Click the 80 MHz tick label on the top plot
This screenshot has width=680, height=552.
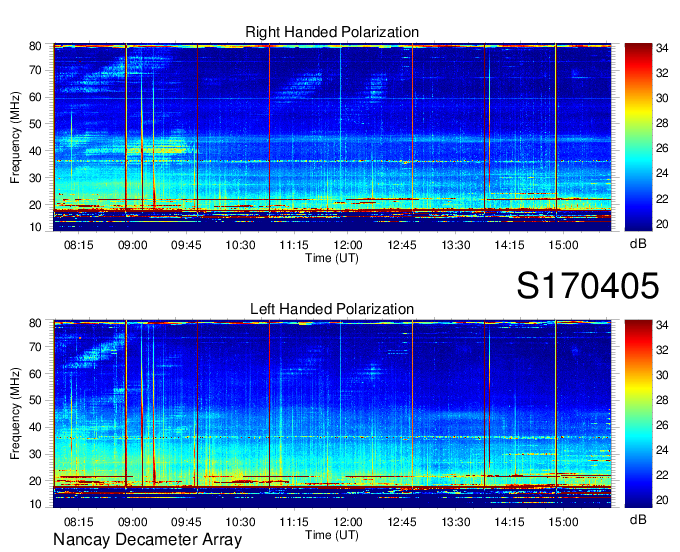35,46
